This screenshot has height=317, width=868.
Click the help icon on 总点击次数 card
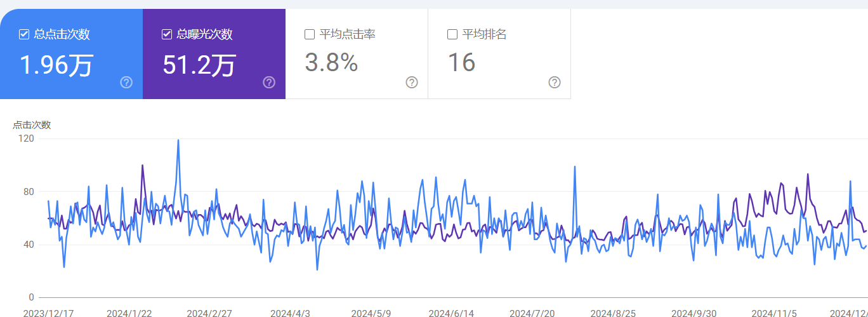[126, 83]
